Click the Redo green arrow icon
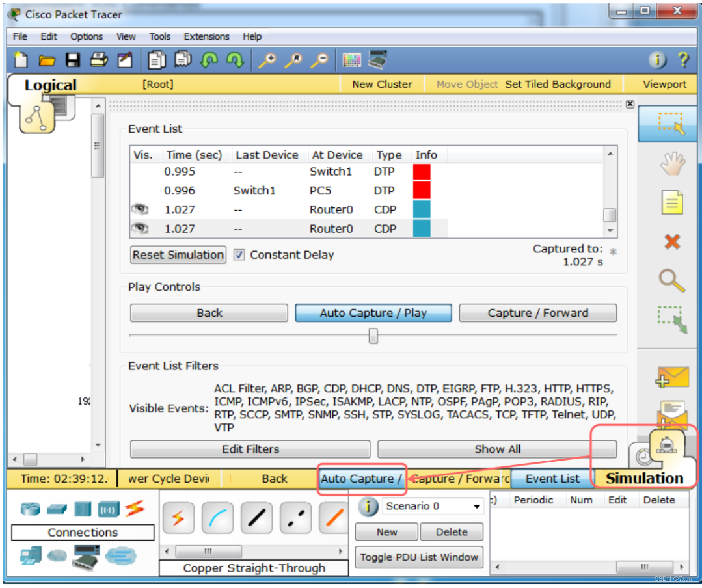 click(x=235, y=60)
